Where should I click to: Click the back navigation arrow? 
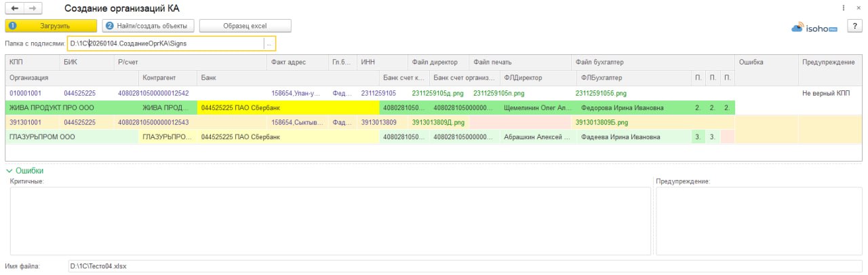coord(14,7)
